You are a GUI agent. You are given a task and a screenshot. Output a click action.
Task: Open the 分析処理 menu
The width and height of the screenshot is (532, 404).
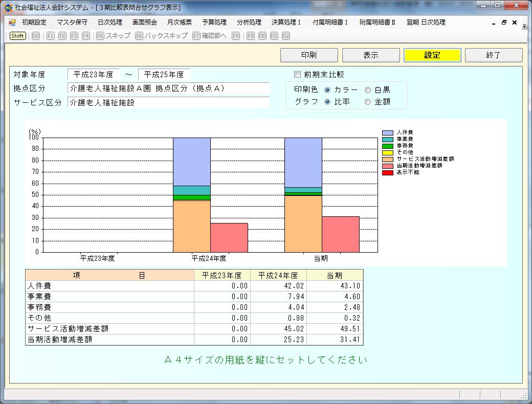click(249, 23)
